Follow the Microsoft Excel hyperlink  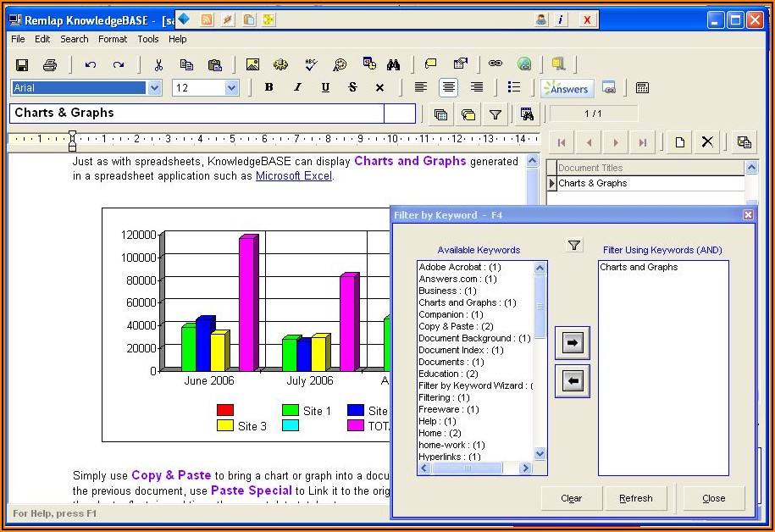pos(294,176)
